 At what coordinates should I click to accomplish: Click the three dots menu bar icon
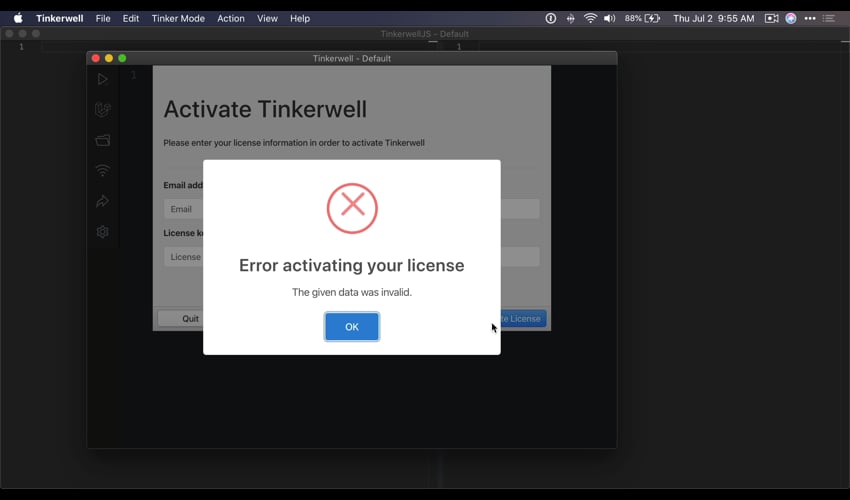pos(810,18)
